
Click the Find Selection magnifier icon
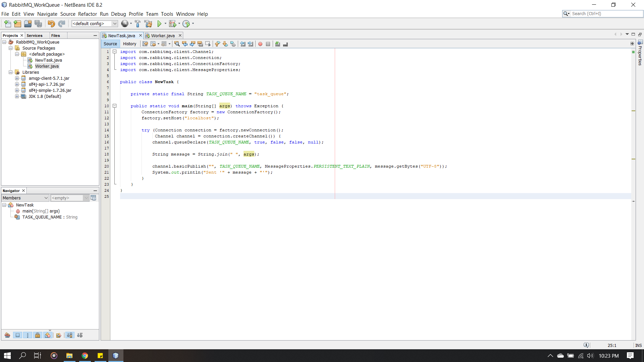pyautogui.click(x=177, y=44)
